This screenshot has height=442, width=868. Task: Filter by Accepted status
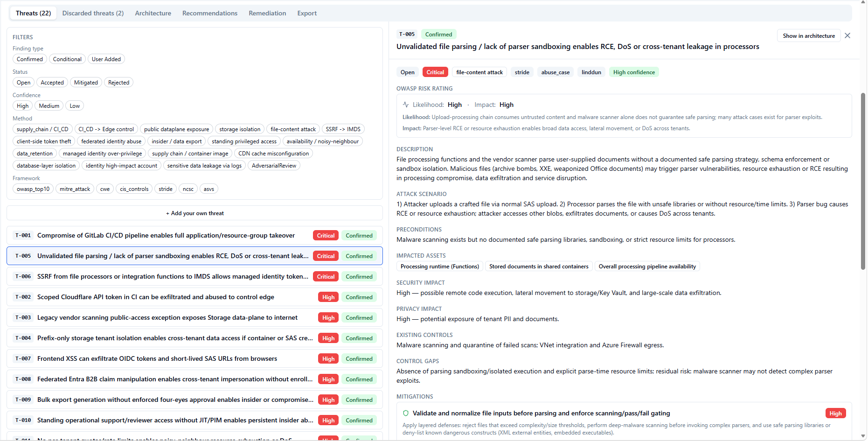coord(52,83)
